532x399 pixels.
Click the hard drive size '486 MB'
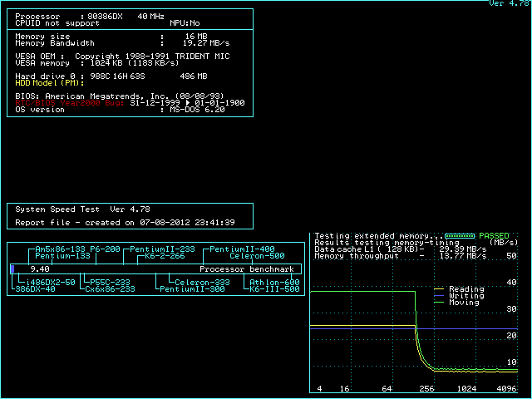[x=194, y=76]
